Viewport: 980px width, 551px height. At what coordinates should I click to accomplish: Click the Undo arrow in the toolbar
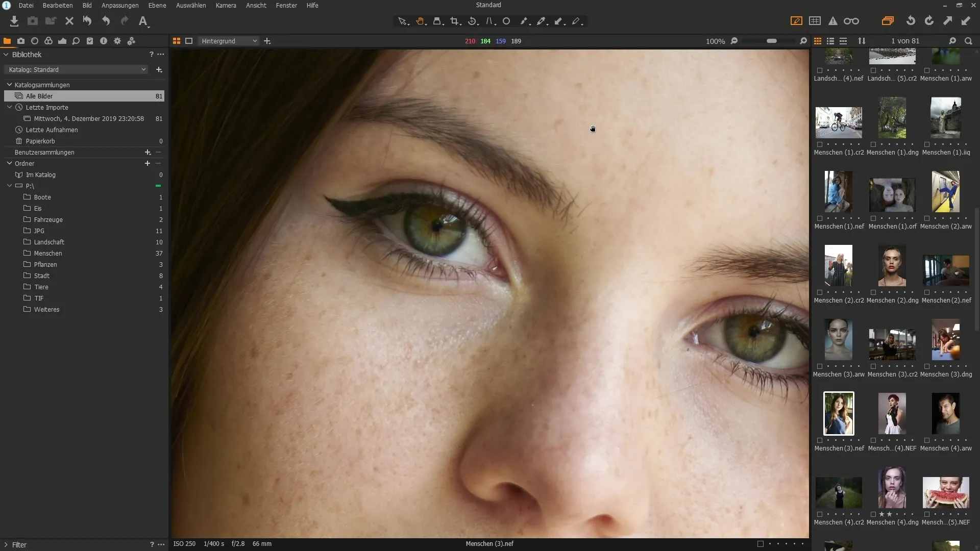point(106,21)
